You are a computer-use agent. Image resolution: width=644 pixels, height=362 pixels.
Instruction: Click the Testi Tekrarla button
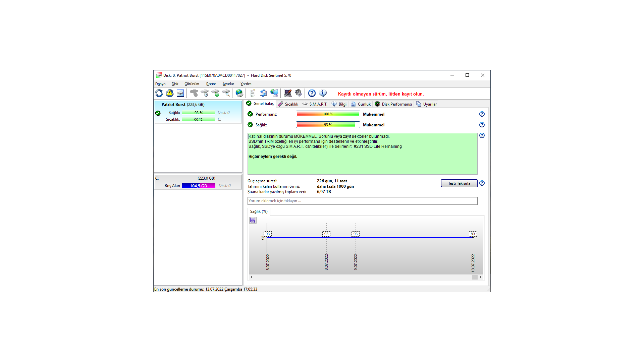click(459, 183)
